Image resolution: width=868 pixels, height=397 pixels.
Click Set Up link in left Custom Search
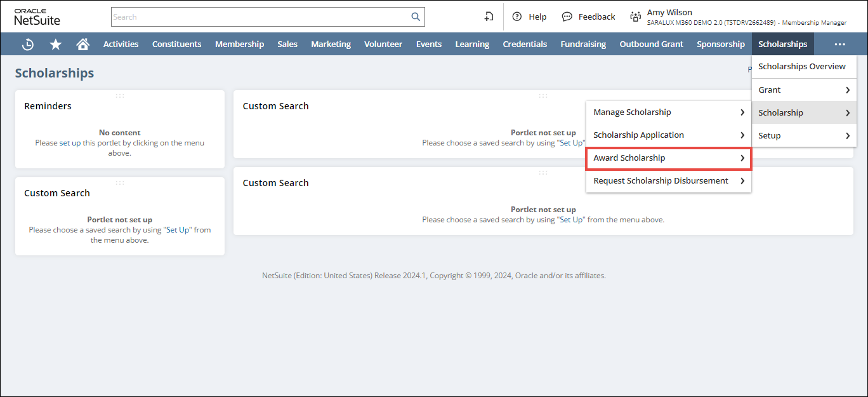[178, 230]
